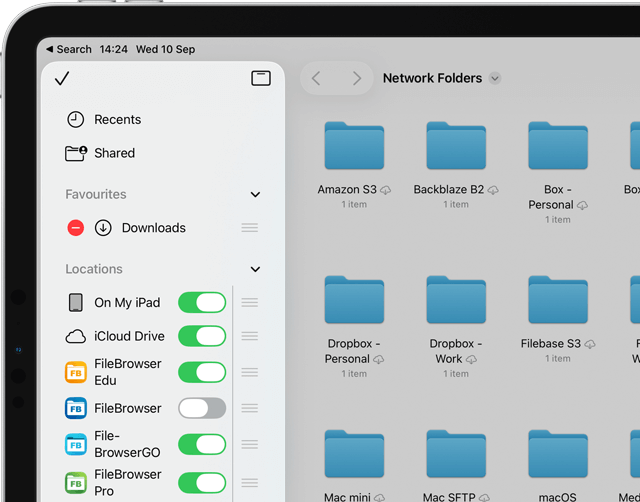Tap the red remove icon beside Downloads
640x502 pixels.
pyautogui.click(x=76, y=228)
